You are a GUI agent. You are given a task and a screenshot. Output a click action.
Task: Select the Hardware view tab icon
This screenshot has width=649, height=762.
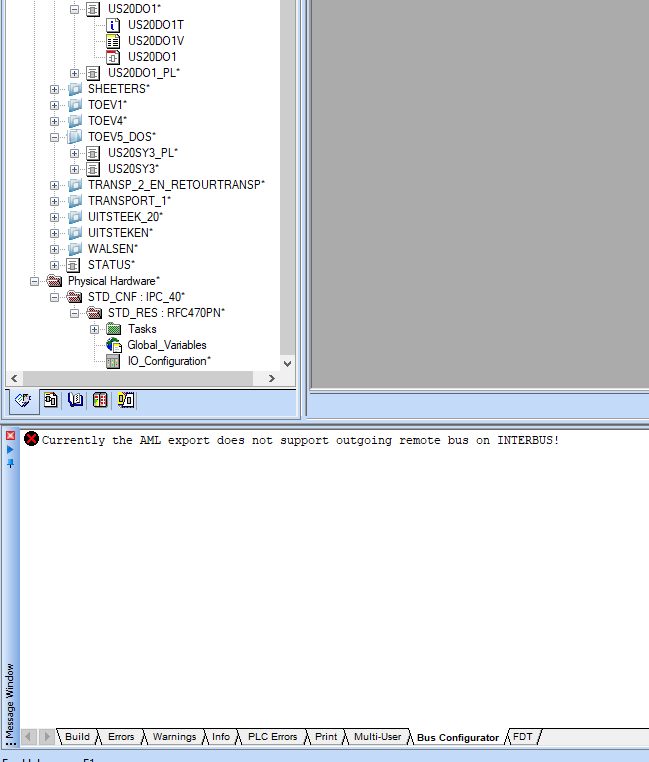tap(100, 400)
